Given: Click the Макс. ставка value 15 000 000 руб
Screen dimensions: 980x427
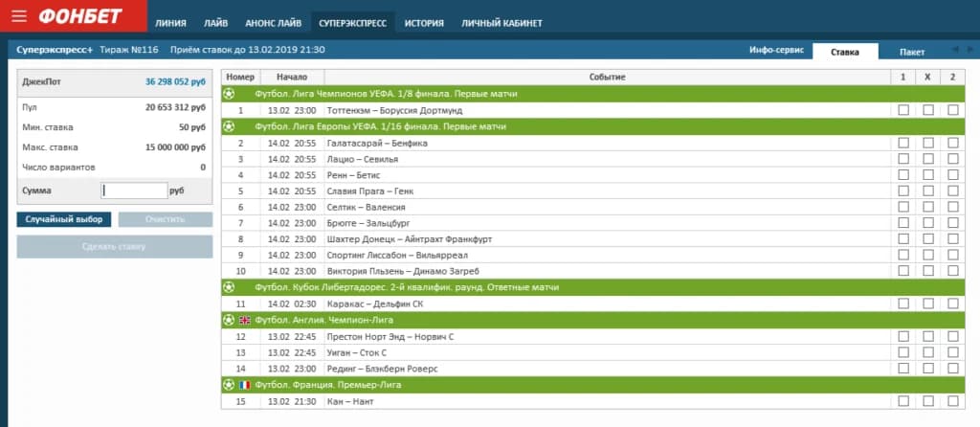Looking at the screenshot, I should coord(174,147).
